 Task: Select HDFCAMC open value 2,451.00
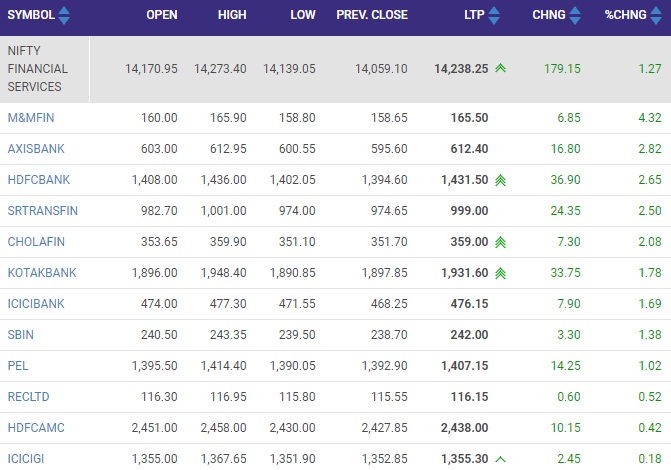click(154, 428)
